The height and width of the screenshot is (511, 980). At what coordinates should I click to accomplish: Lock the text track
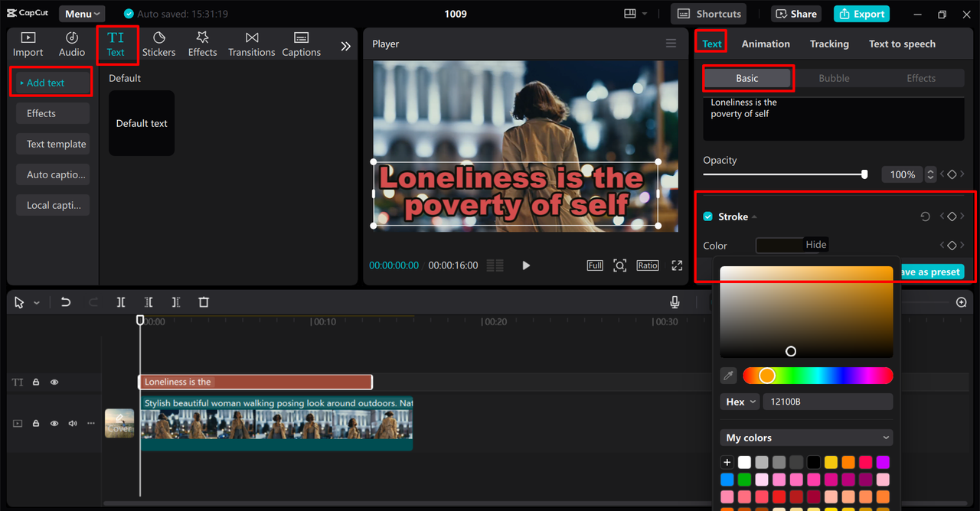point(36,382)
